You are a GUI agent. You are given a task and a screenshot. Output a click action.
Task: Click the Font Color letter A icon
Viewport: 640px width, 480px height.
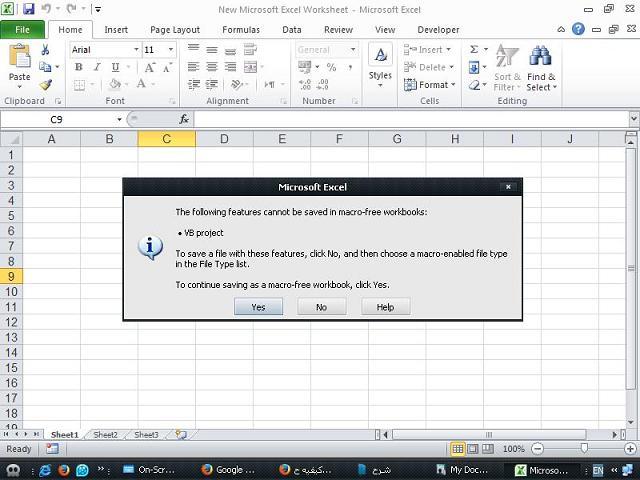click(141, 84)
